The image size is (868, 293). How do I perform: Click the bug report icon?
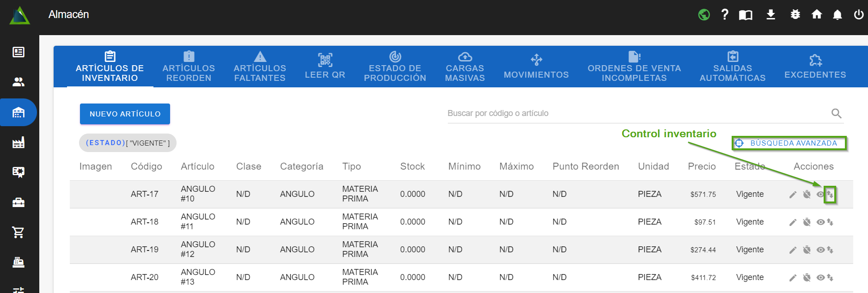(x=795, y=14)
